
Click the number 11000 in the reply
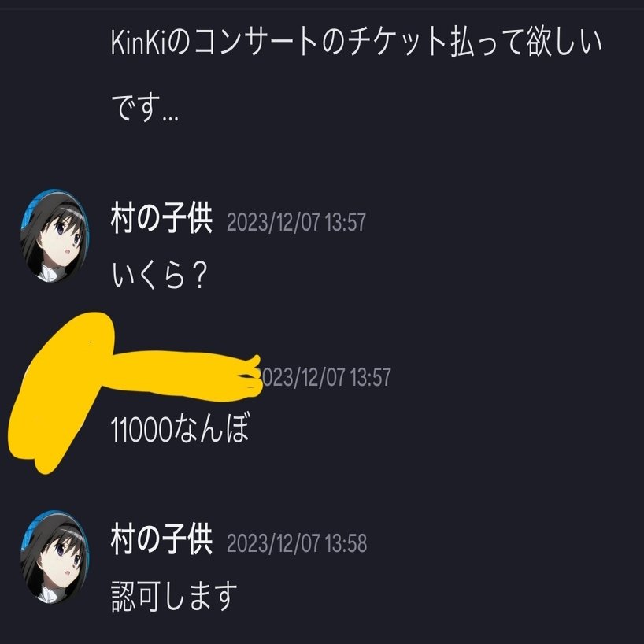pos(141,430)
